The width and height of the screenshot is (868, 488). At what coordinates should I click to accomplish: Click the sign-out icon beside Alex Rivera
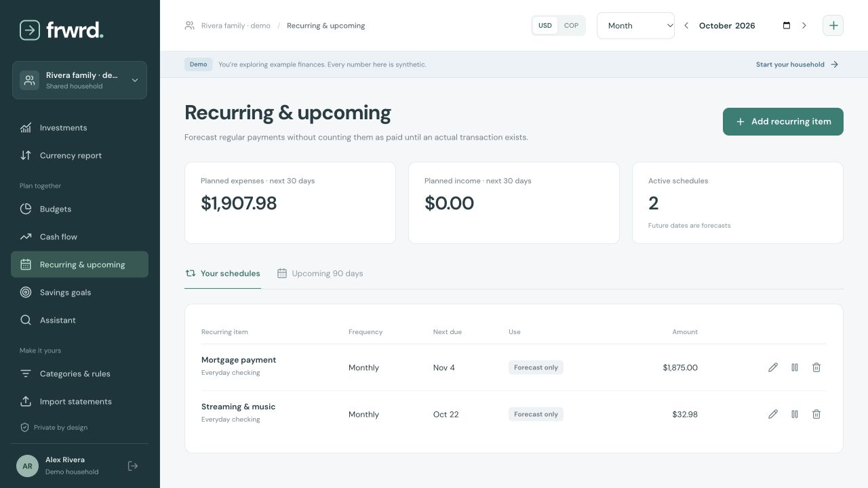tap(133, 466)
